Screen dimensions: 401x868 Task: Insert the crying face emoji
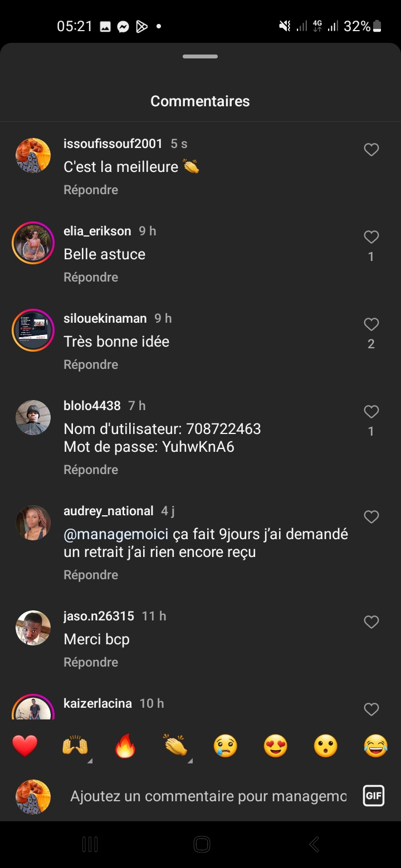226,746
